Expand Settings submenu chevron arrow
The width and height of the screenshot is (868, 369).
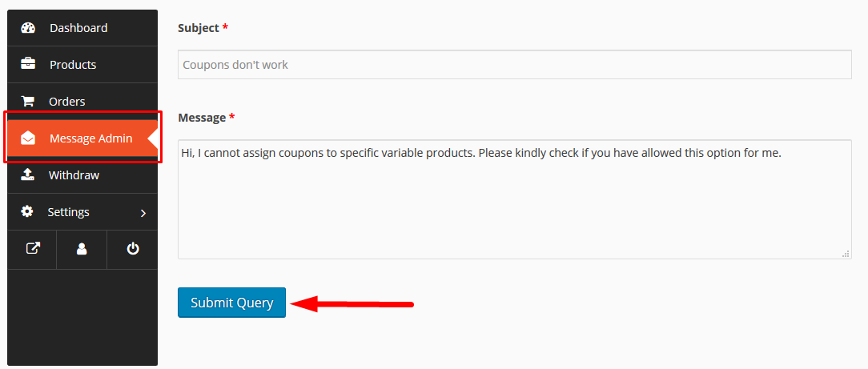click(143, 213)
